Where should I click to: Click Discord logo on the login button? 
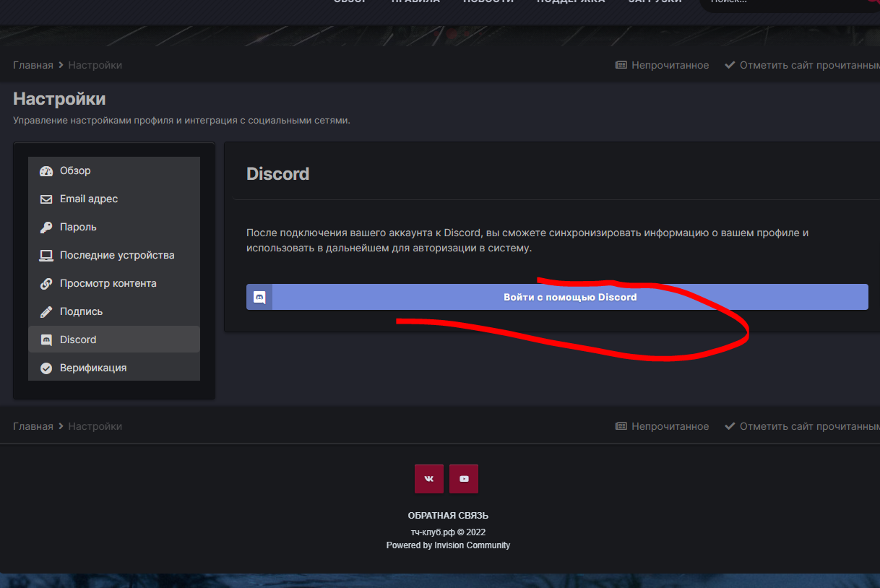click(259, 297)
